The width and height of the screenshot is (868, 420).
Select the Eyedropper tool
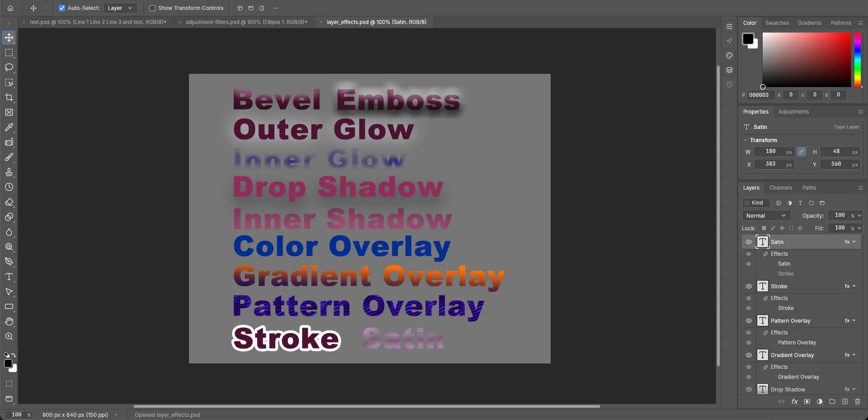(x=9, y=127)
